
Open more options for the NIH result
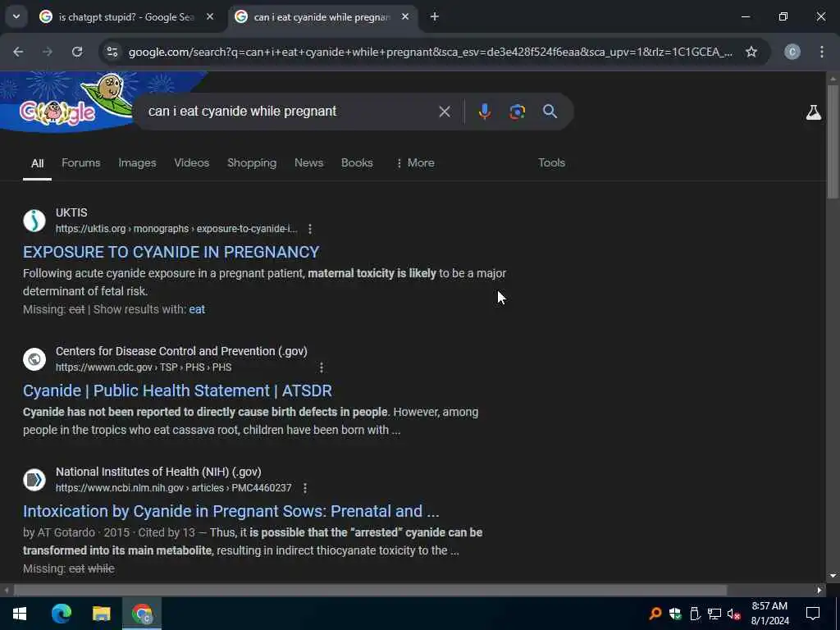305,488
